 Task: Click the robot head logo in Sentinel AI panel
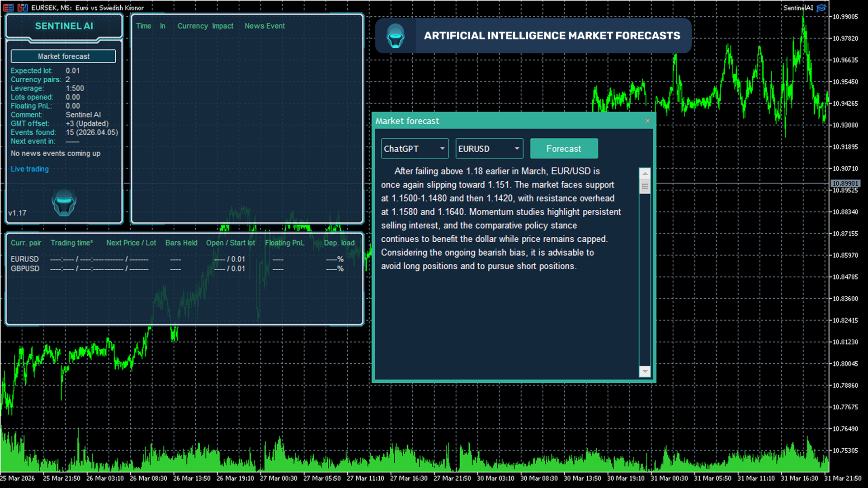click(x=64, y=203)
